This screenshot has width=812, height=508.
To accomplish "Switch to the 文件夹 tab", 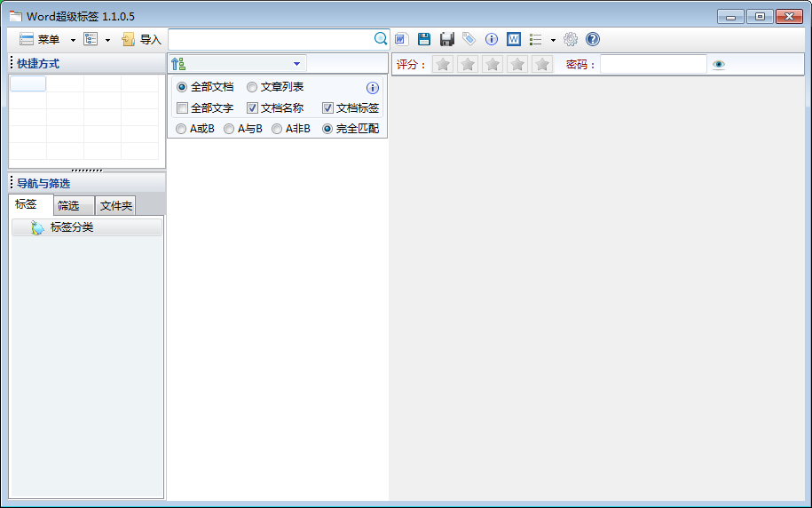I will [x=115, y=206].
